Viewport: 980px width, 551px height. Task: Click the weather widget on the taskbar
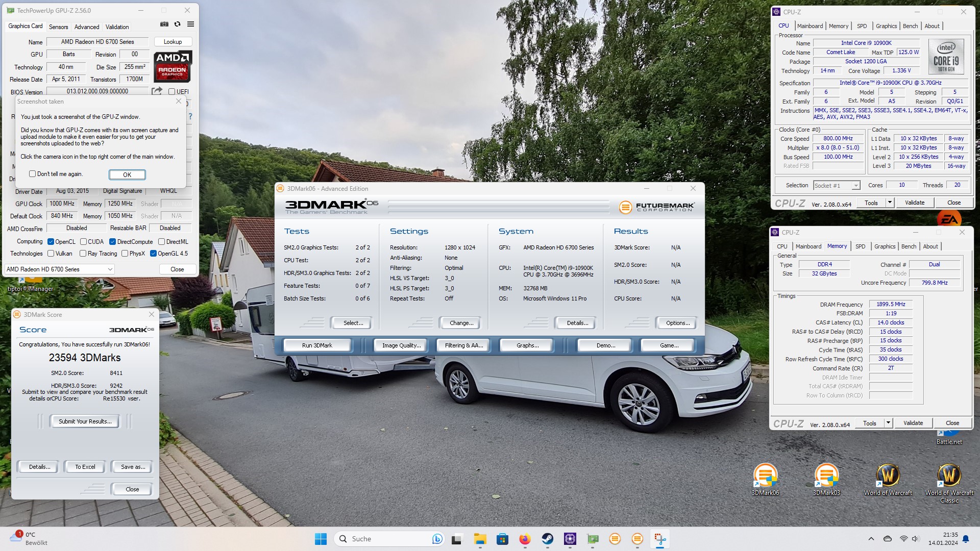tap(30, 538)
